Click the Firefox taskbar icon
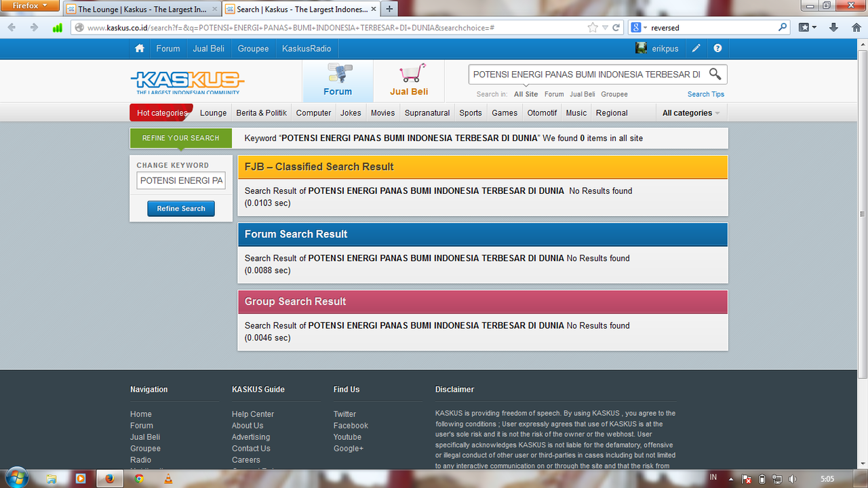Image resolution: width=868 pixels, height=488 pixels. 110,479
